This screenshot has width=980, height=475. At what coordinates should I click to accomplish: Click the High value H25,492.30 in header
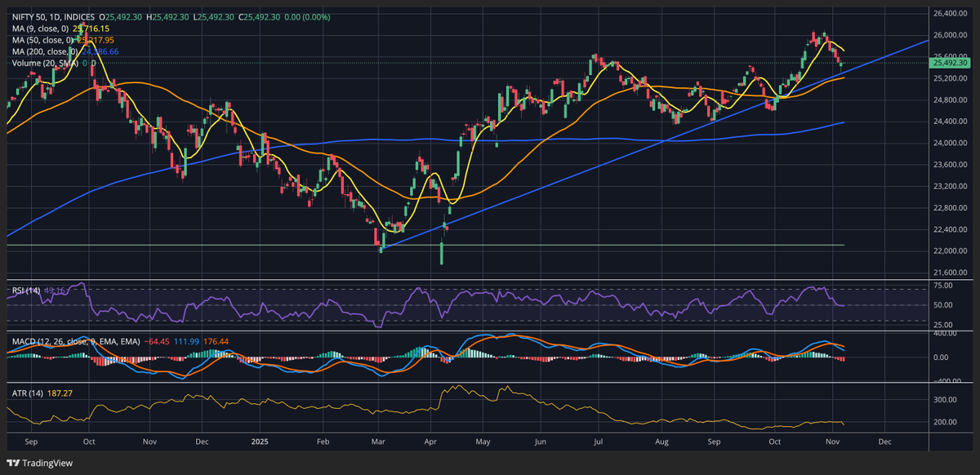tap(168, 16)
